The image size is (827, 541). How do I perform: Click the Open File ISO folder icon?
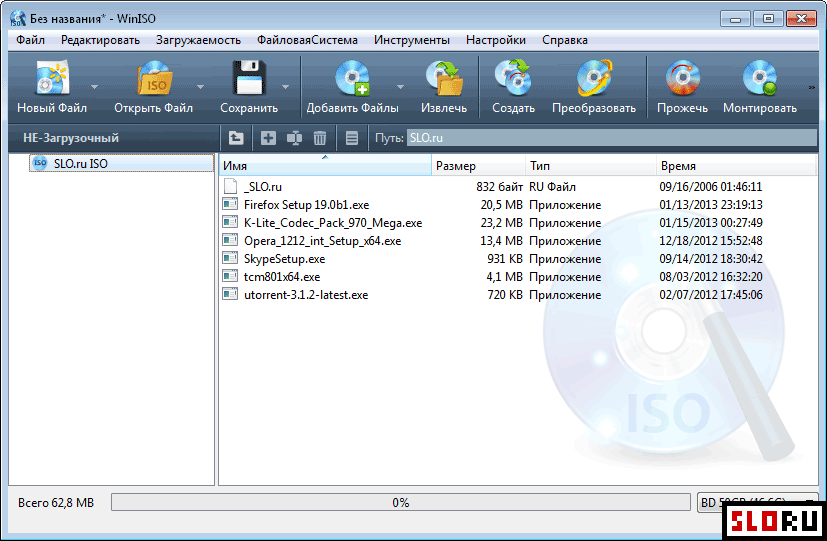153,79
